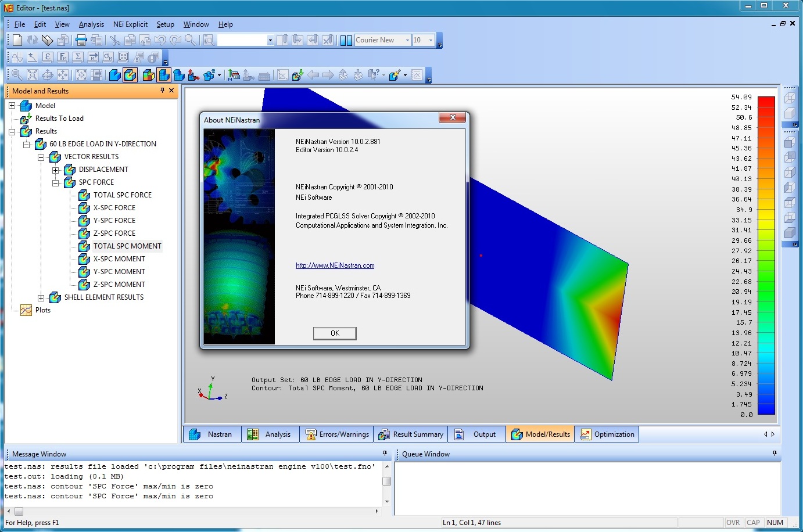
Task: Collapse the 60 LB EDGE LOAD node
Action: pyautogui.click(x=26, y=144)
